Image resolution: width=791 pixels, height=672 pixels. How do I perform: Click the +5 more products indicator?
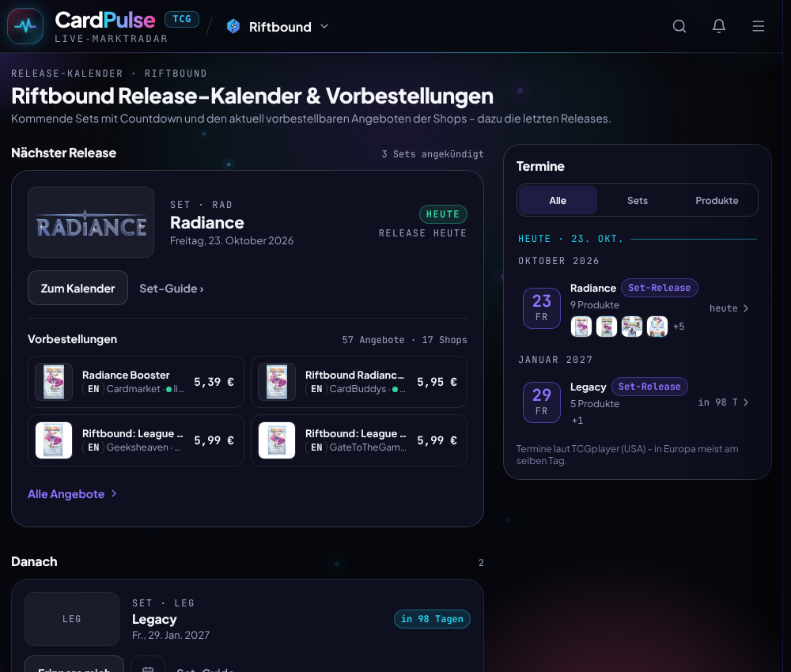pos(679,327)
